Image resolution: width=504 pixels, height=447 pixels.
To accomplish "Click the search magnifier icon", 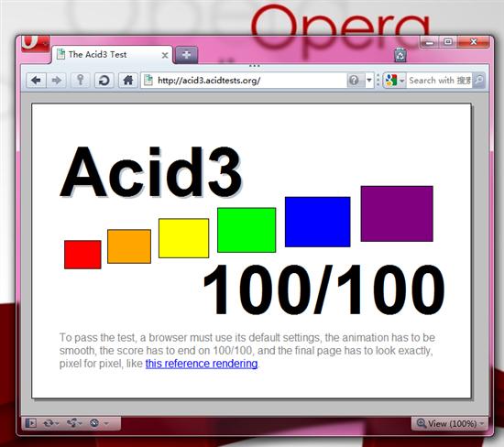I will point(478,80).
